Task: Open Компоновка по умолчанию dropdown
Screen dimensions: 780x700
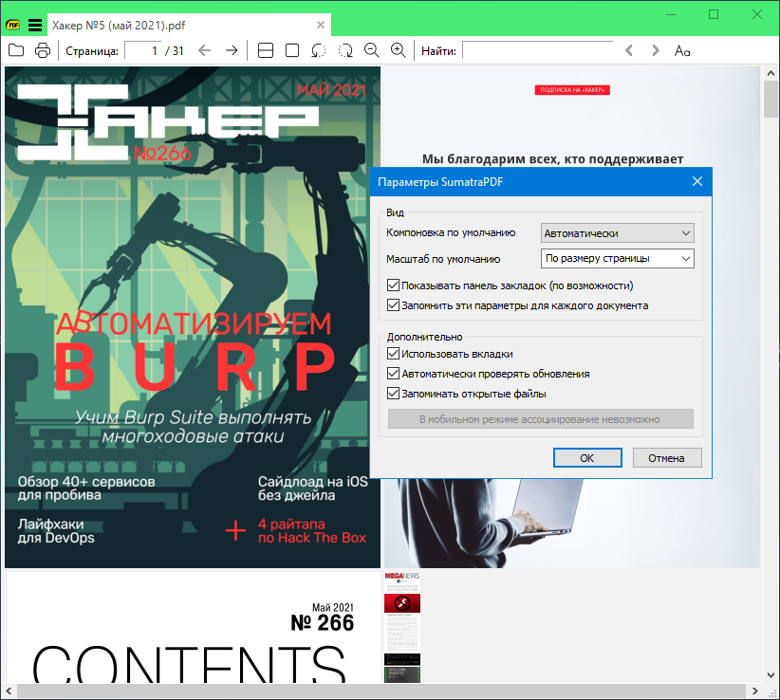Action: tap(617, 232)
